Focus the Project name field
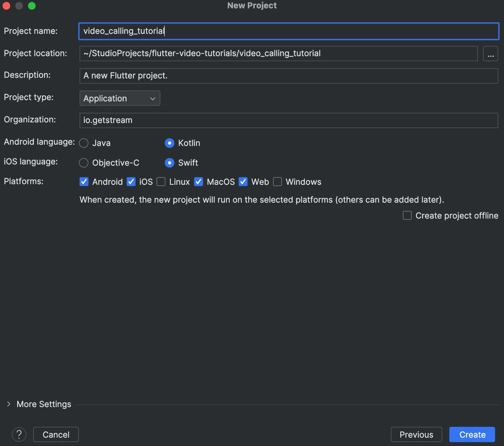 pyautogui.click(x=289, y=31)
